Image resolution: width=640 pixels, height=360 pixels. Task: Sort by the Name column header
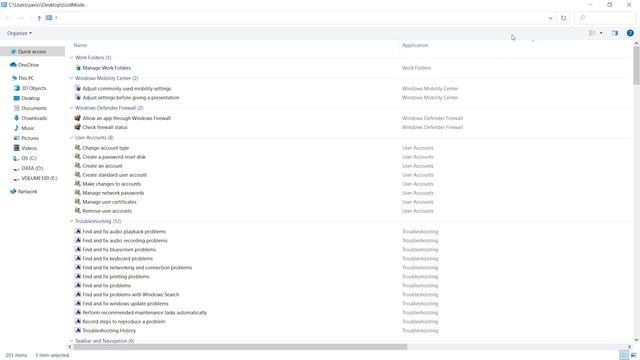[80, 45]
